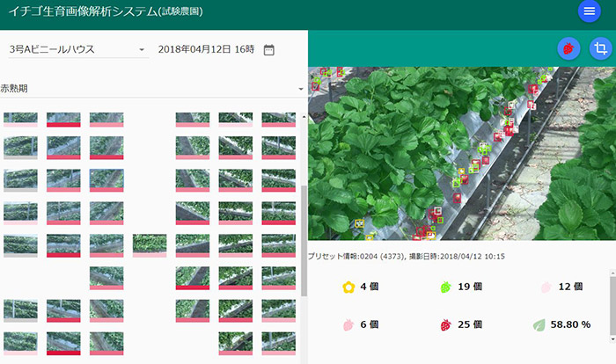
Task: Click the green leaf coverage icon
Action: (x=539, y=324)
